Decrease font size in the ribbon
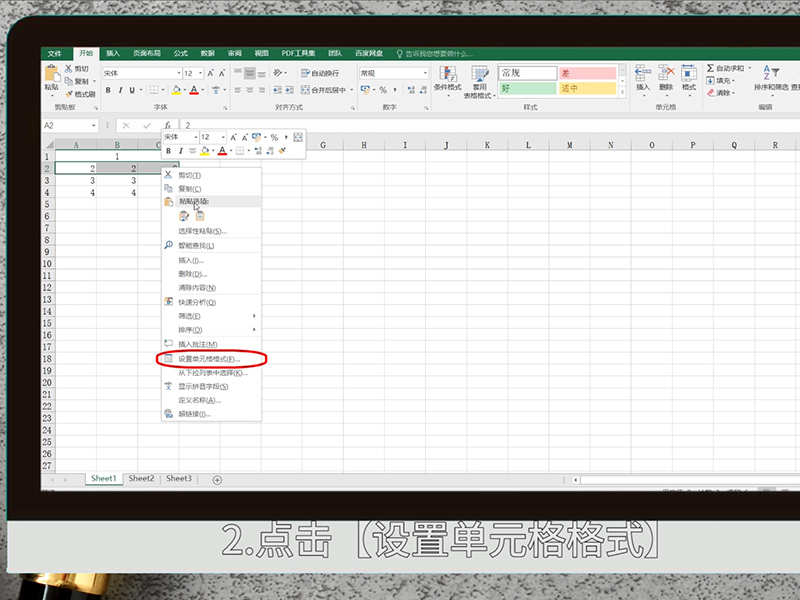Screen dimensions: 800x600 tap(222, 73)
